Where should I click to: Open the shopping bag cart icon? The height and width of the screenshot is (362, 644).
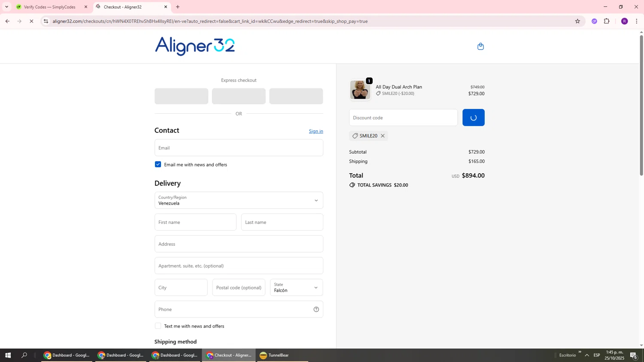click(480, 46)
